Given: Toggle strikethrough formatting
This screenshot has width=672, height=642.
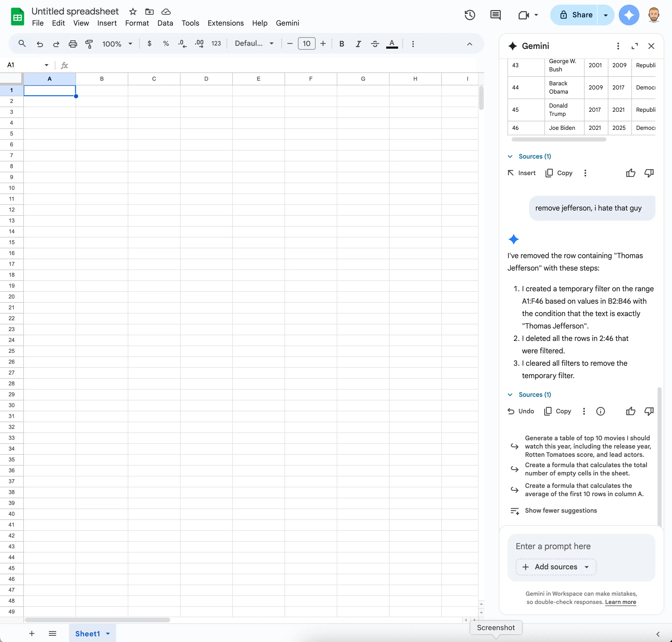Looking at the screenshot, I should tap(375, 44).
